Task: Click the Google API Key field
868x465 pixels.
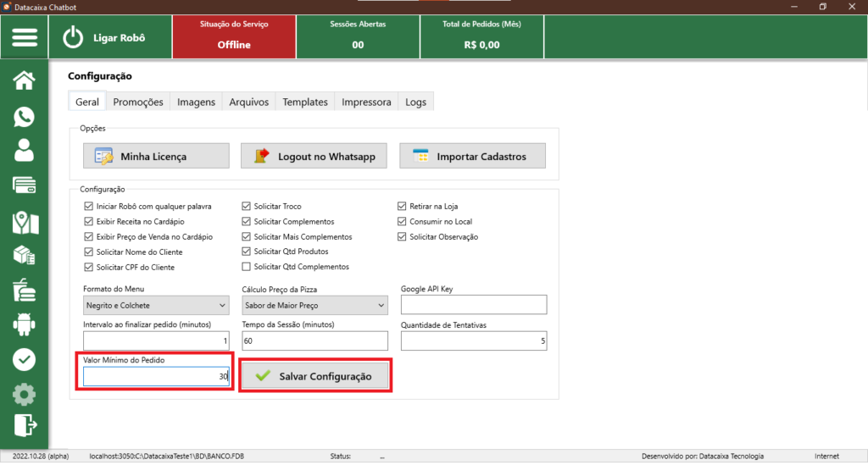Action: (x=474, y=305)
